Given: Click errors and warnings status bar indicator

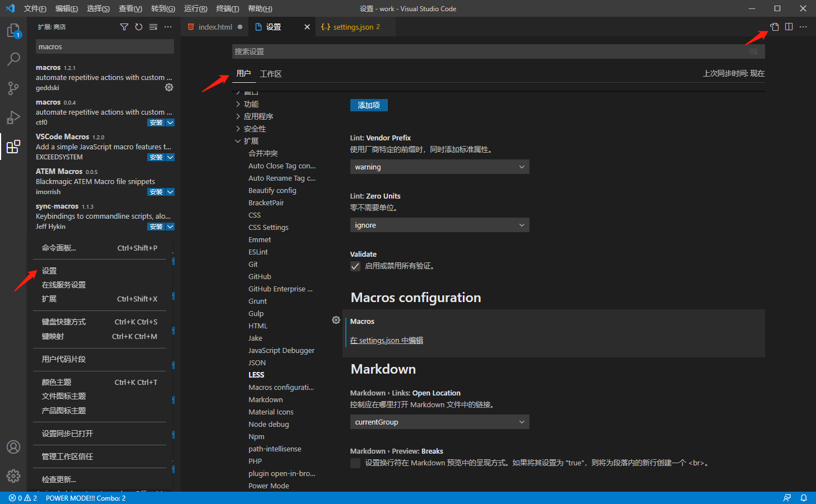Looking at the screenshot, I should 23,498.
